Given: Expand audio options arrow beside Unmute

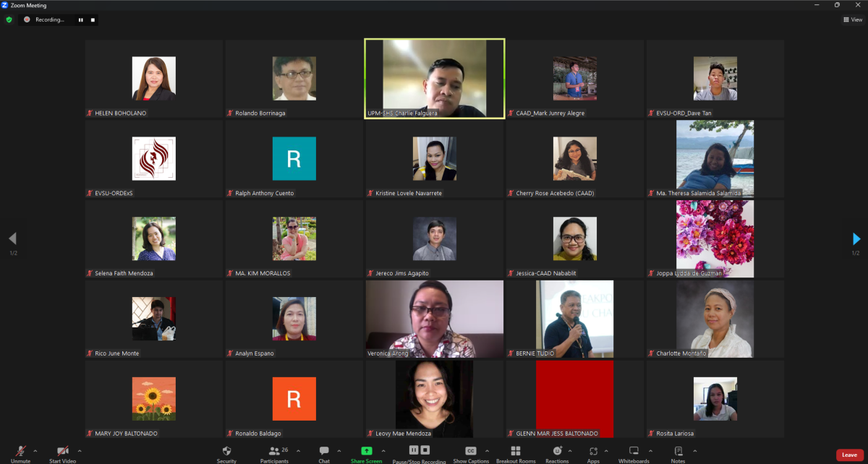Looking at the screenshot, I should click(35, 451).
